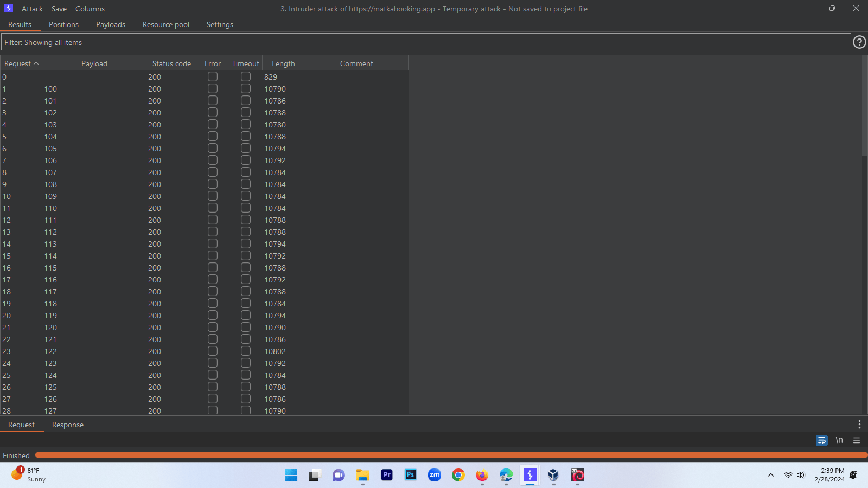The width and height of the screenshot is (868, 488).
Task: Open the Response message tab
Action: (x=68, y=425)
